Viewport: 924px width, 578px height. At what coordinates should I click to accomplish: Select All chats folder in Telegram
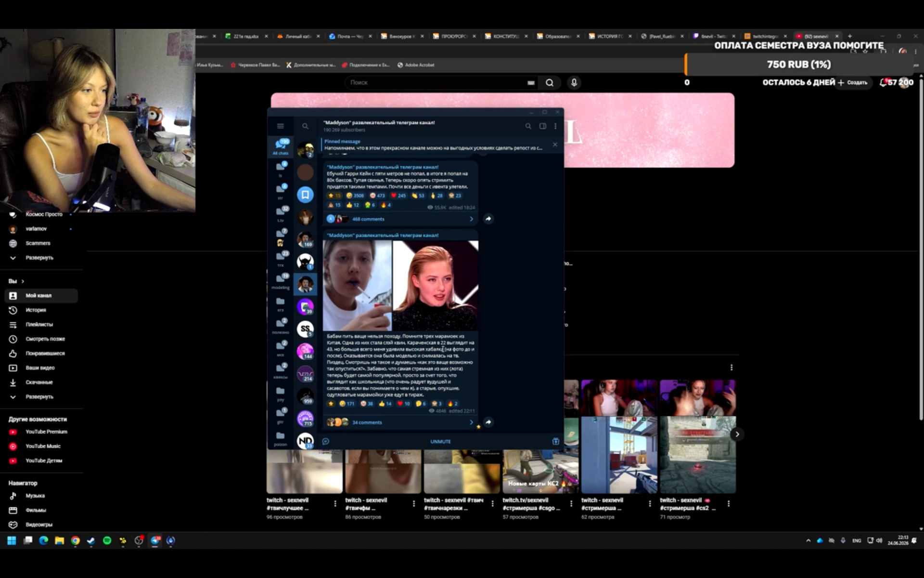281,146
